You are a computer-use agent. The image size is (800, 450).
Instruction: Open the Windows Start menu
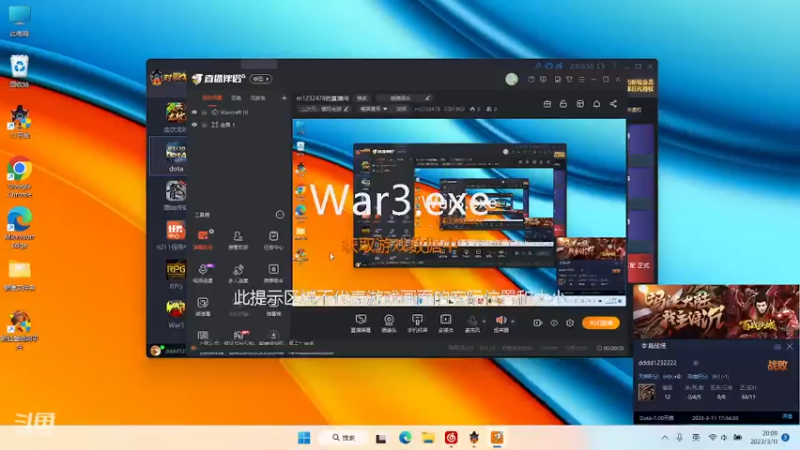point(304,438)
